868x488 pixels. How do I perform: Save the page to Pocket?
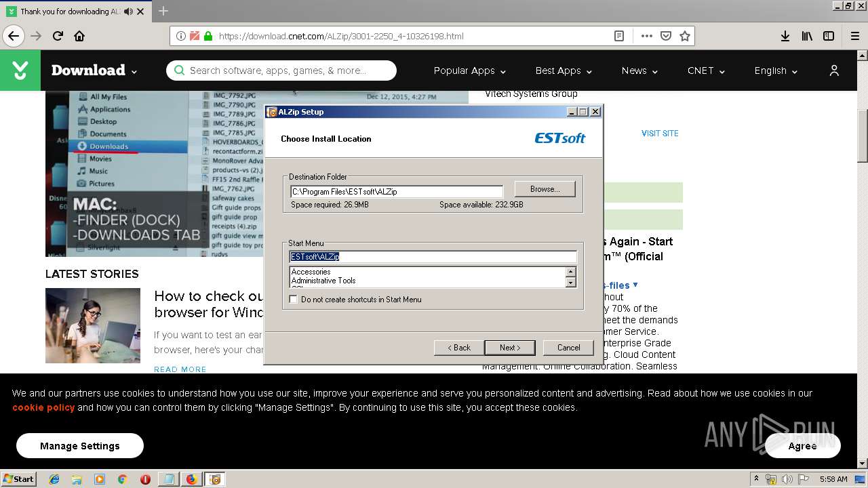666,36
